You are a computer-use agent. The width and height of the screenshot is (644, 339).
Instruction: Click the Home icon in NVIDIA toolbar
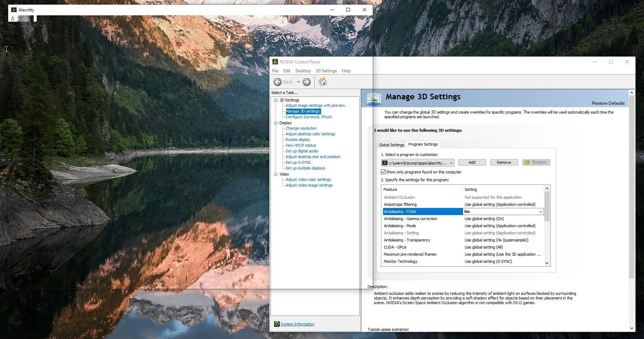[x=323, y=82]
